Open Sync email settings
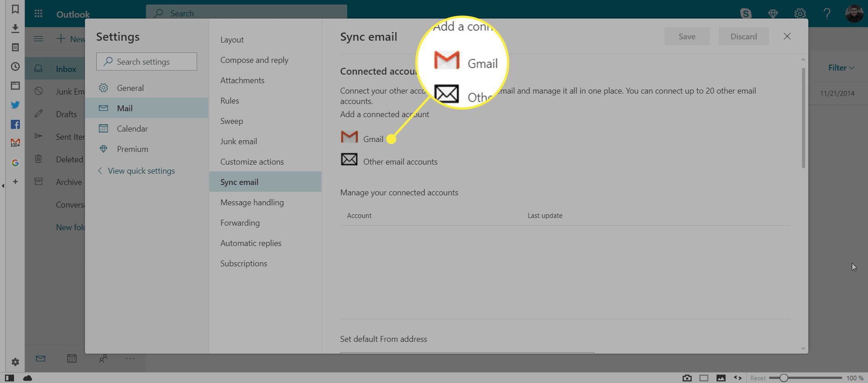The width and height of the screenshot is (868, 383). pyautogui.click(x=265, y=182)
